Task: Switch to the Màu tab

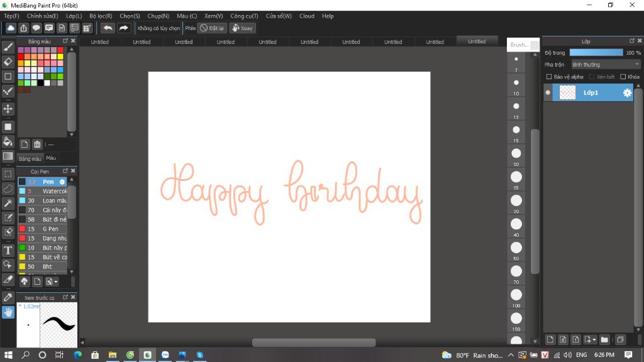Action: [51, 158]
